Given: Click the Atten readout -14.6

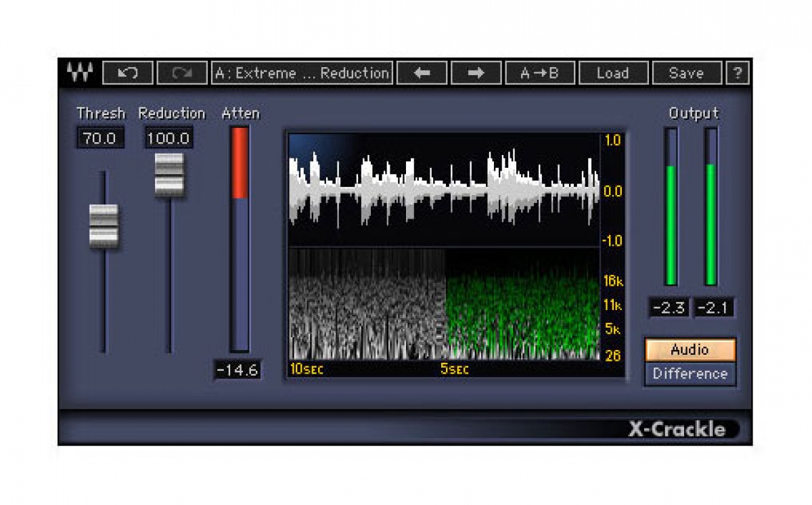Looking at the screenshot, I should (238, 371).
